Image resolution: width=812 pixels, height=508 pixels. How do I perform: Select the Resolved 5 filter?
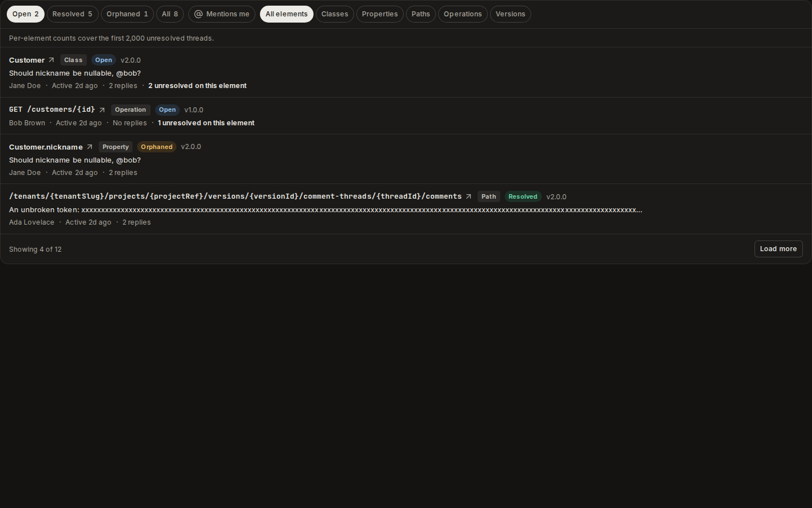coord(72,14)
